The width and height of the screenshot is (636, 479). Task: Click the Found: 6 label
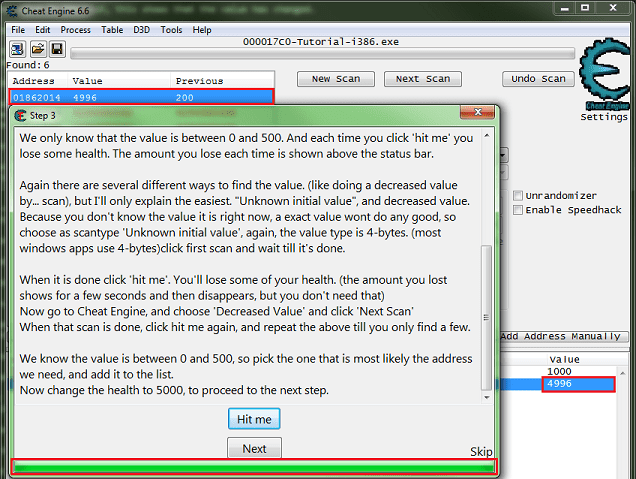(x=28, y=65)
